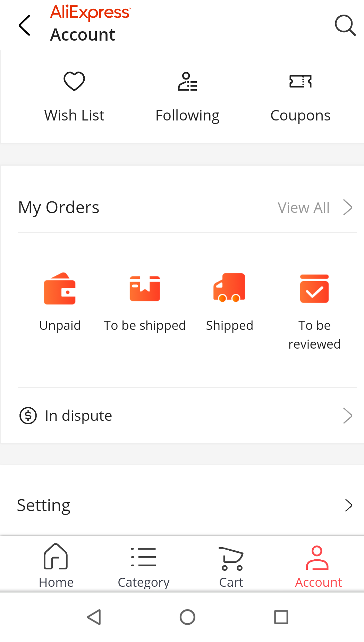Select the Unpaid wallet icon
The image size is (364, 642).
coord(60,289)
